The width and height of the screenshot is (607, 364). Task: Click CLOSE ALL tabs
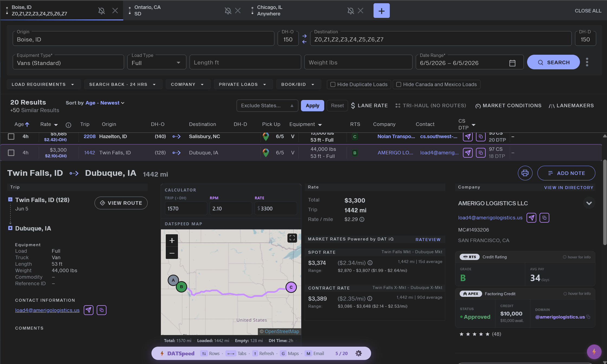tap(588, 11)
